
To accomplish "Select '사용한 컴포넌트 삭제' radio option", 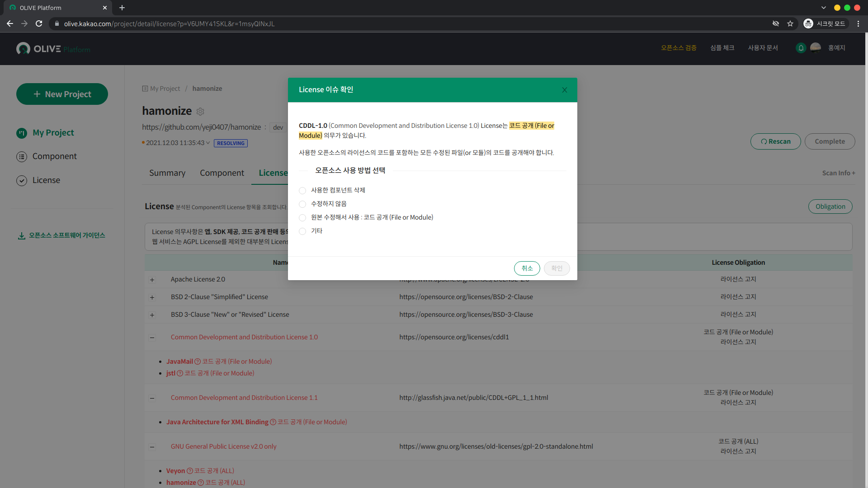I will [302, 191].
